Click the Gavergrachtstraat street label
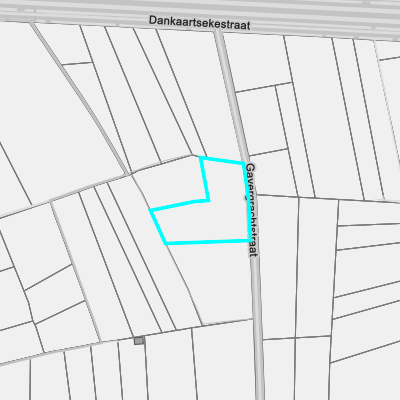The height and width of the screenshot is (400, 400). pos(252,210)
